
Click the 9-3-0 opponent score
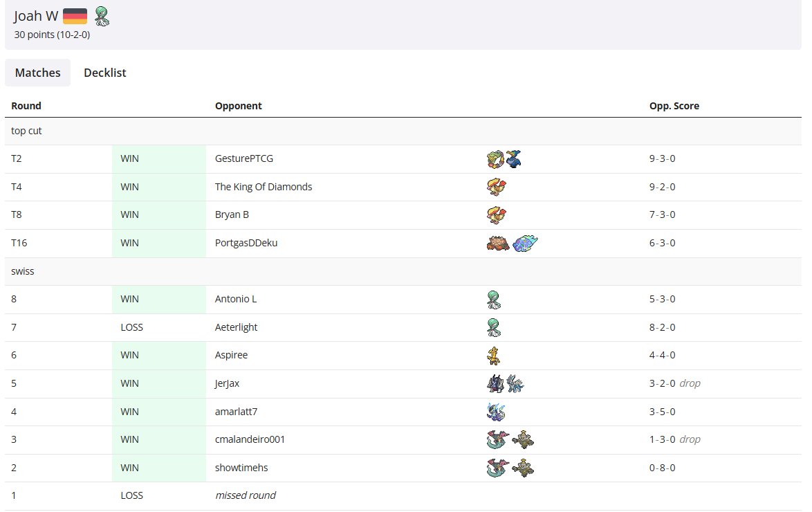663,158
